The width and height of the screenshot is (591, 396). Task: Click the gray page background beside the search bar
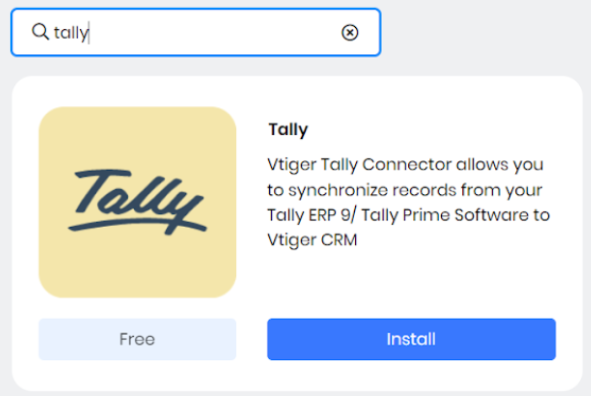click(x=482, y=32)
